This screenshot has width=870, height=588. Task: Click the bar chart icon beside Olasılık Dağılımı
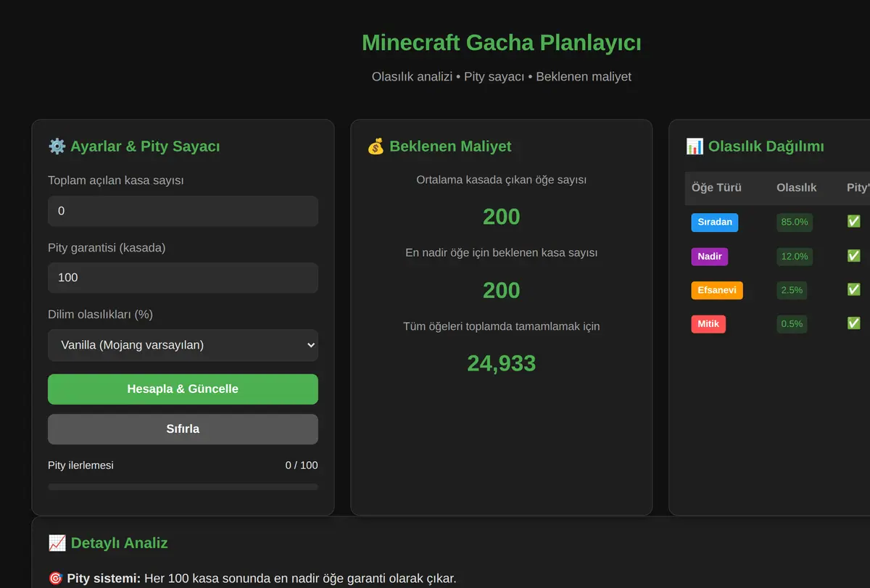pos(695,146)
